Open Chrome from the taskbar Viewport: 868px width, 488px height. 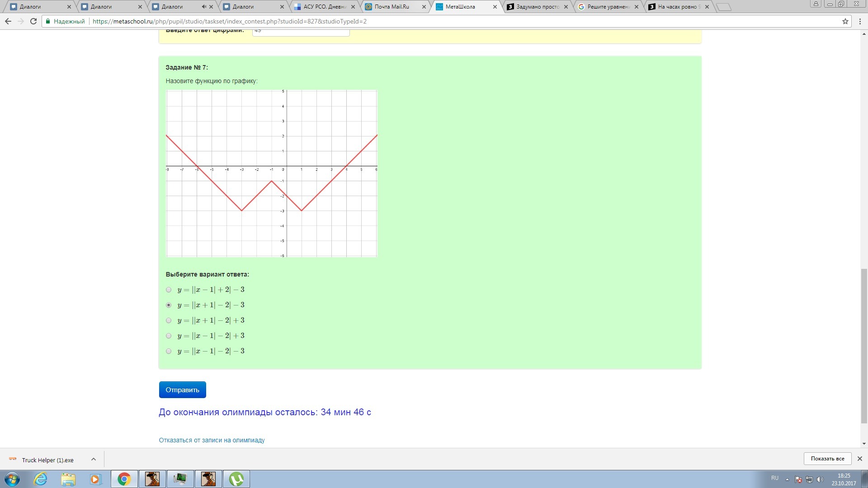click(124, 479)
